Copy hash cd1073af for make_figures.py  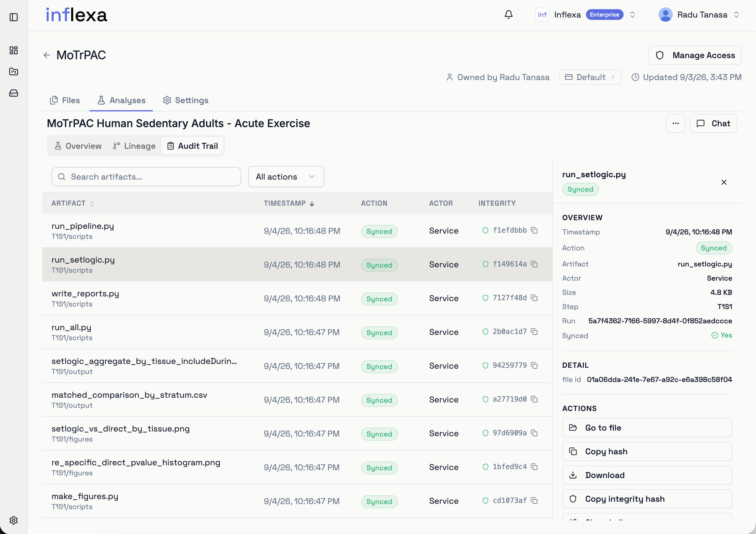(x=534, y=501)
